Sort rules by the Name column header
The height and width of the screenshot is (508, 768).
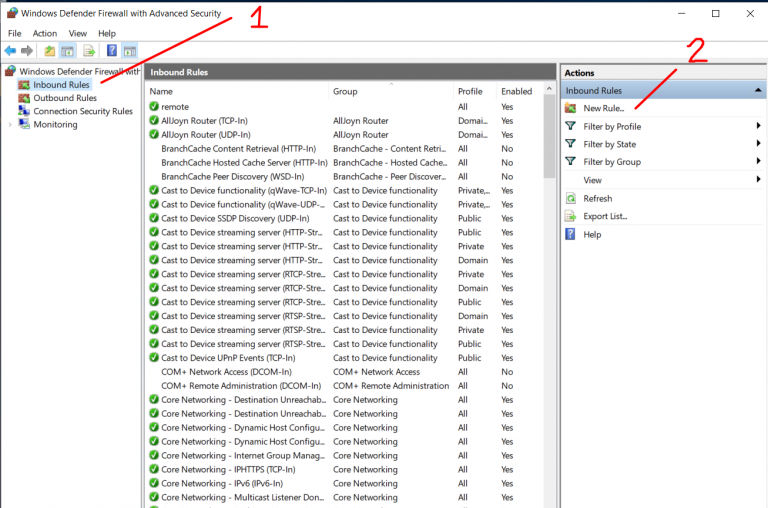[238, 91]
